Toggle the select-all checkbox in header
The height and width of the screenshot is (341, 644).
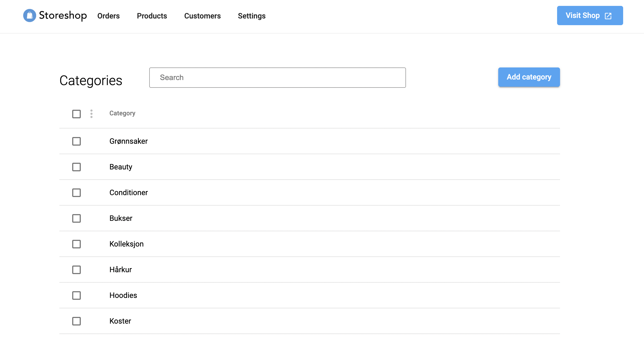(x=76, y=114)
